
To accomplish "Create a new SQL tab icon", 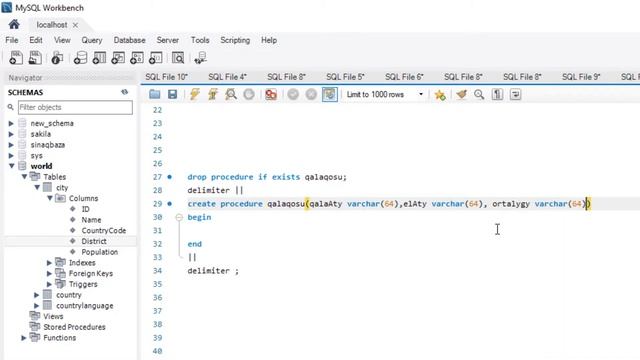I will 16,58.
